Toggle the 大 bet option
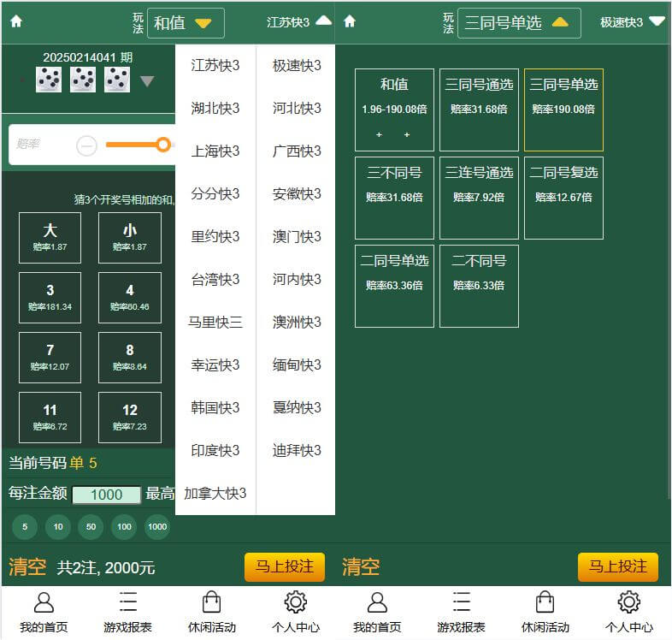This screenshot has height=640, width=672. [50, 237]
